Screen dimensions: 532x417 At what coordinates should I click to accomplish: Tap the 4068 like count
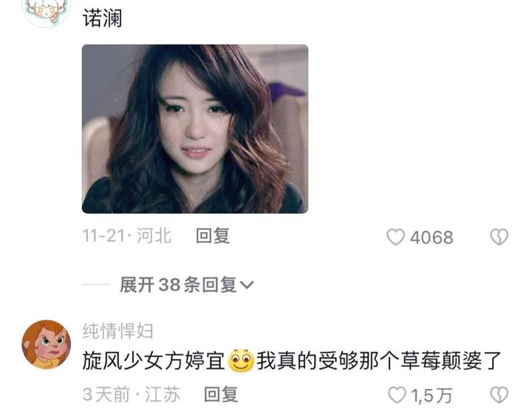pos(432,237)
